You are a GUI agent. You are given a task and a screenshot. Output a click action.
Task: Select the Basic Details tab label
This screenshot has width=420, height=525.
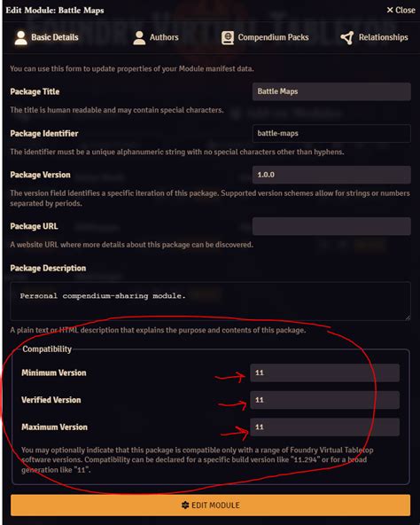click(55, 37)
